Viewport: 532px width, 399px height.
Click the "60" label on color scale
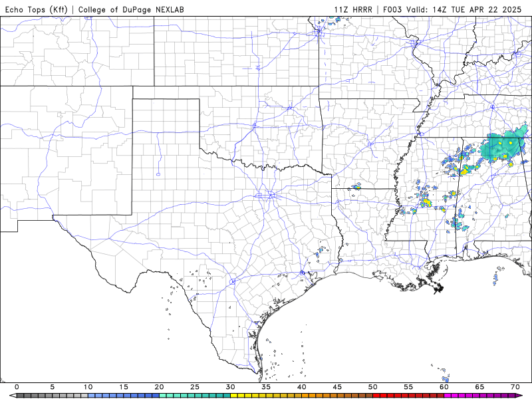tap(444, 387)
